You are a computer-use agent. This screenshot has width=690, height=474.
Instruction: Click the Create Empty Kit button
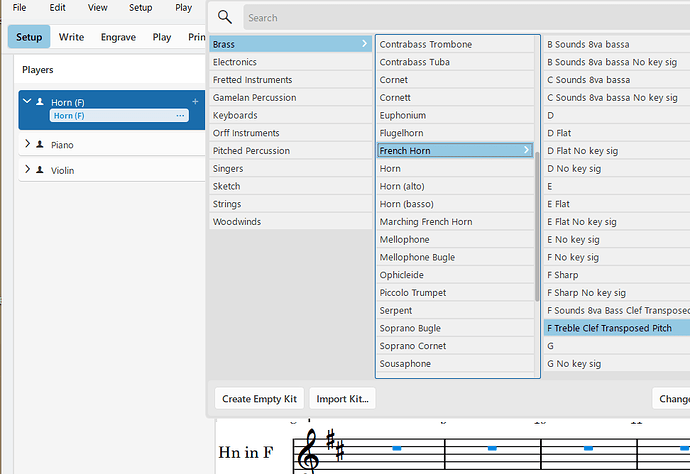tap(259, 399)
